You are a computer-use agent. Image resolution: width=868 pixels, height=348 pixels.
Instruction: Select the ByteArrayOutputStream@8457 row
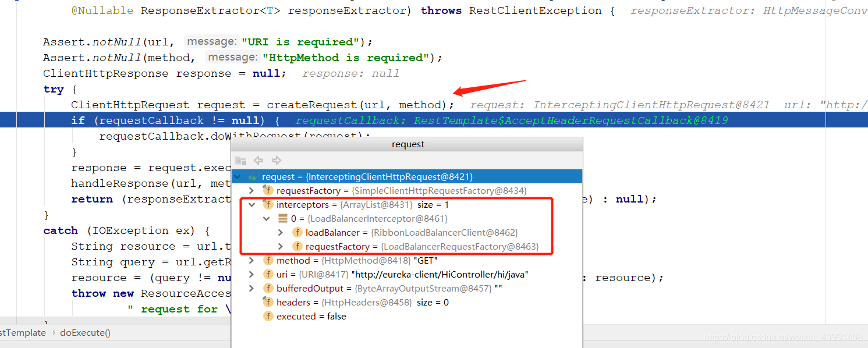[x=407, y=288]
